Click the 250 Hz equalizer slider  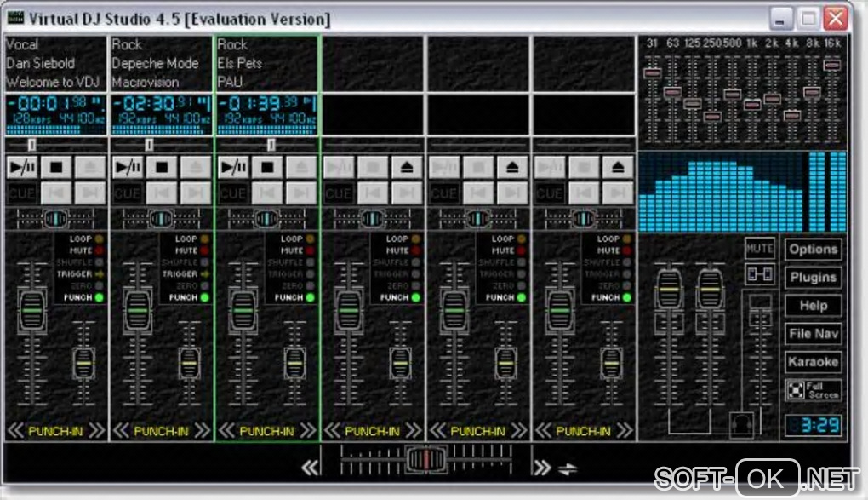pyautogui.click(x=712, y=117)
